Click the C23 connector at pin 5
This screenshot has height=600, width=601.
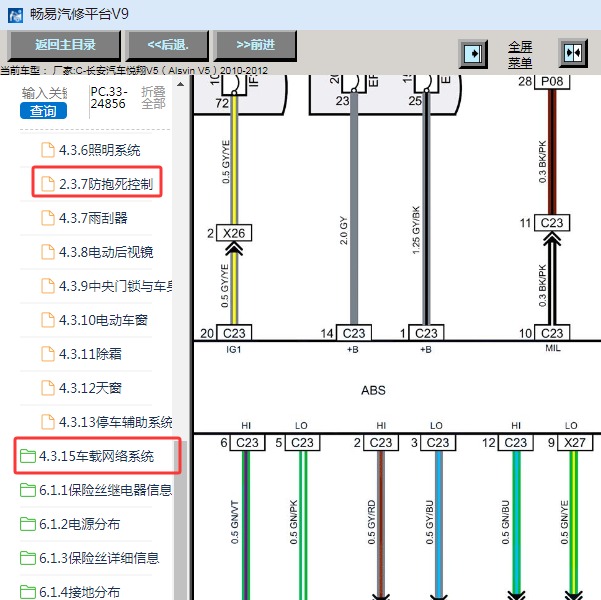tap(302, 443)
